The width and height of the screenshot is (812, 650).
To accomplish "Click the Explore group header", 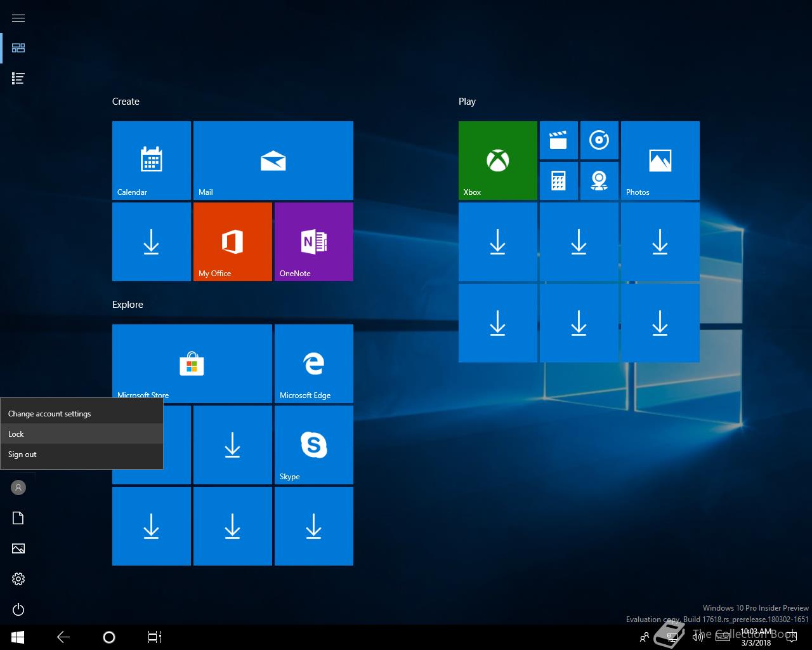I will tap(128, 305).
